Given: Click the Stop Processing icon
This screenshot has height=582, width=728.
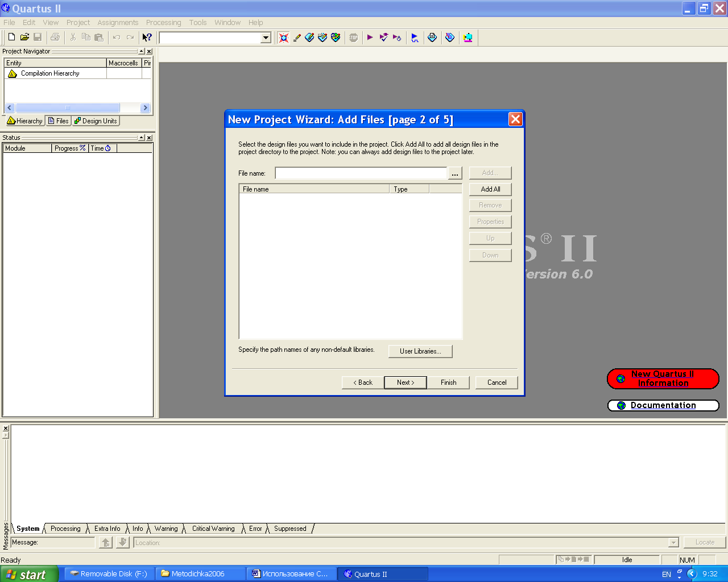Looking at the screenshot, I should 353,38.
